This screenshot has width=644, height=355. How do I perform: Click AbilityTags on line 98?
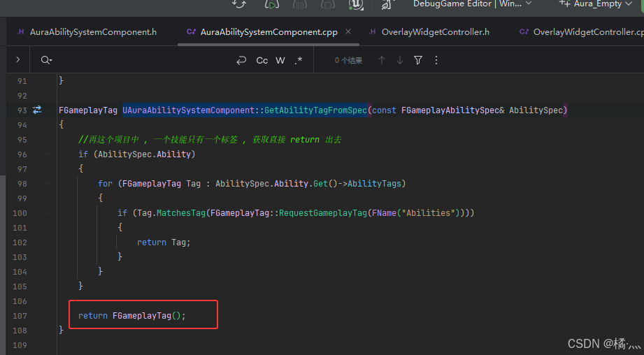374,184
